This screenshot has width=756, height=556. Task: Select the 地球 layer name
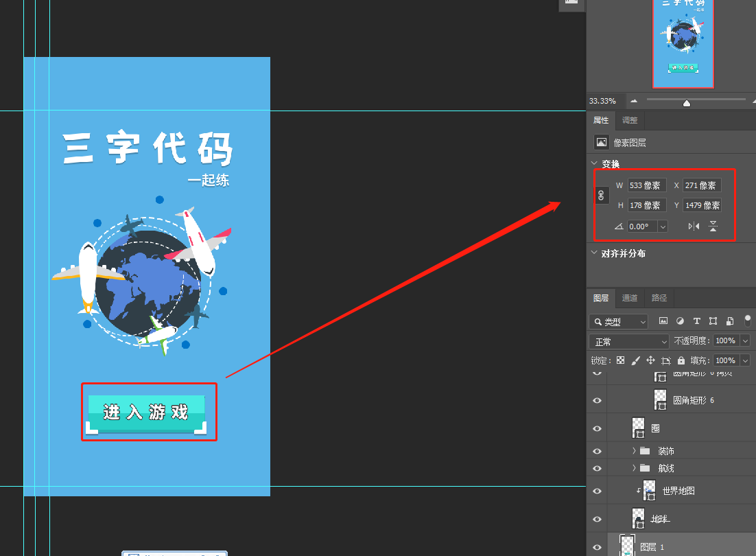coord(660,519)
